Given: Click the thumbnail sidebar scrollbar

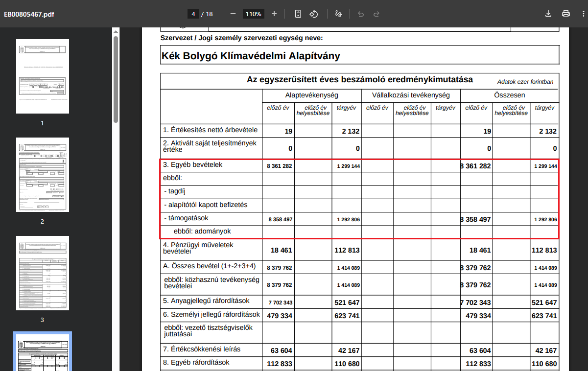Looking at the screenshot, I should click(116, 78).
